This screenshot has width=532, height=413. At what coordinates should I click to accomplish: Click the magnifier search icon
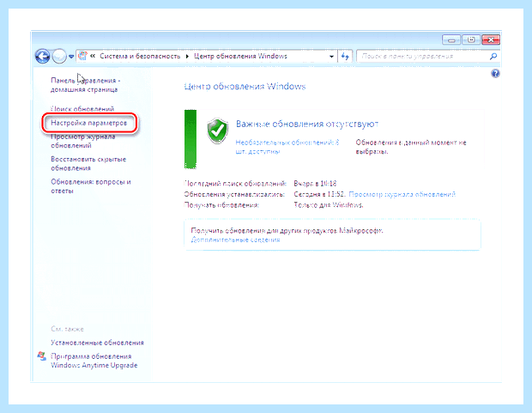click(x=493, y=57)
